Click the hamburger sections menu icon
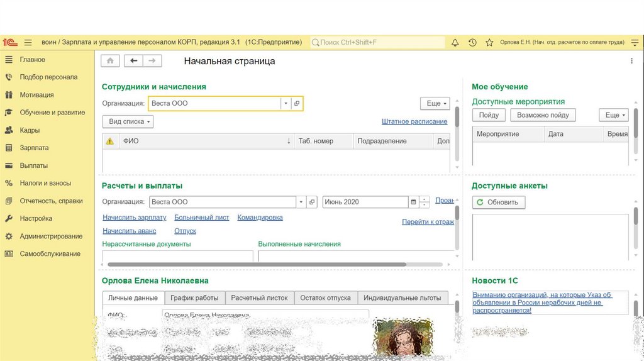Viewport: 644px width, 361px height. (28, 43)
